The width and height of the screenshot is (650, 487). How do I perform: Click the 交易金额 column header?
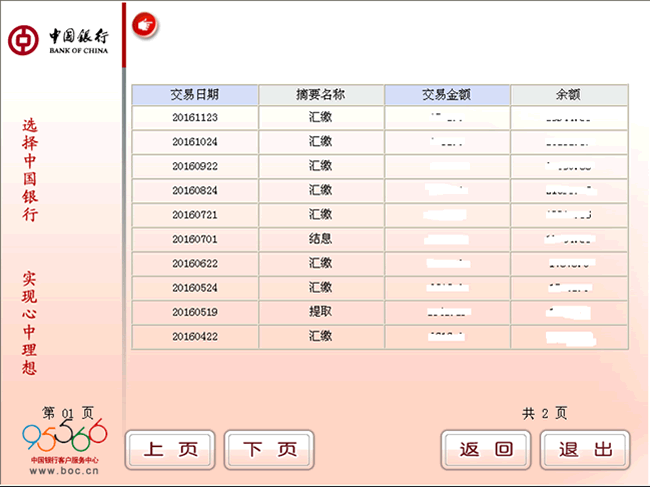447,95
